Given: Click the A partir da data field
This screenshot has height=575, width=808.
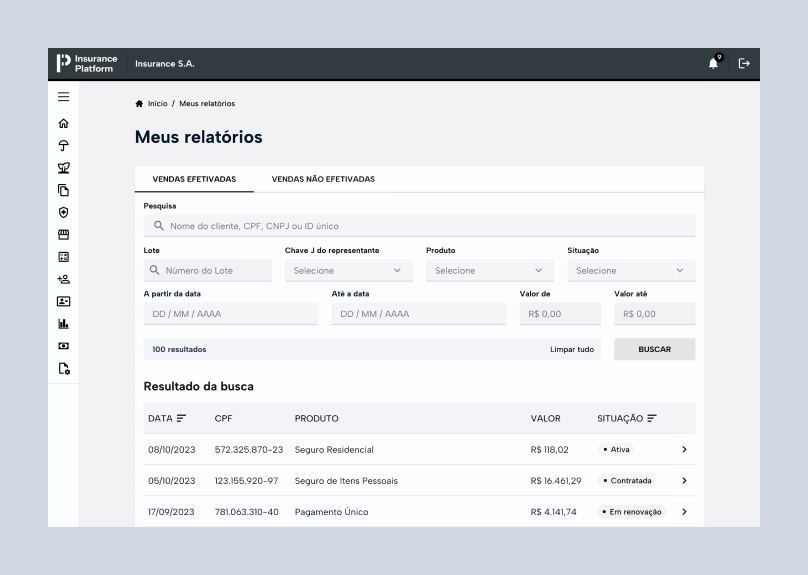Looking at the screenshot, I should click(231, 314).
